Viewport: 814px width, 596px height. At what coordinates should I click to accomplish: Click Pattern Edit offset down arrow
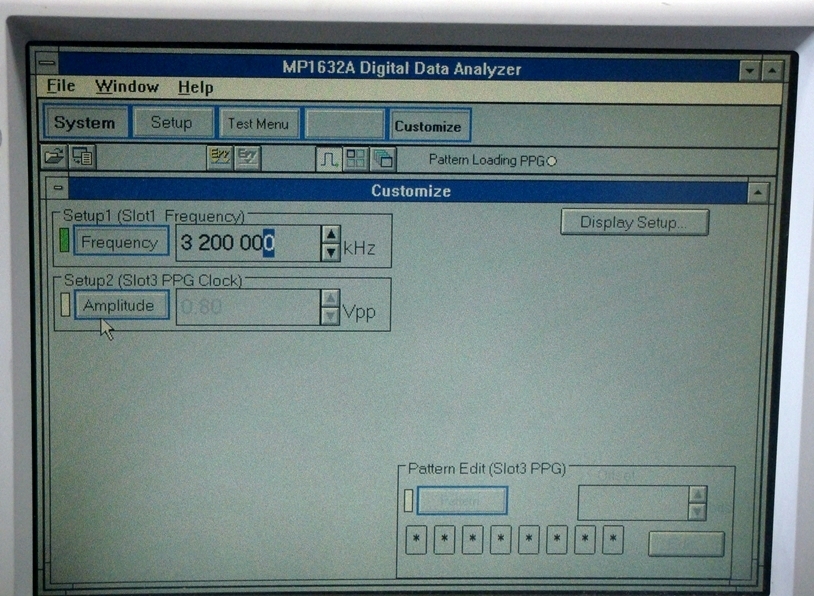(697, 511)
